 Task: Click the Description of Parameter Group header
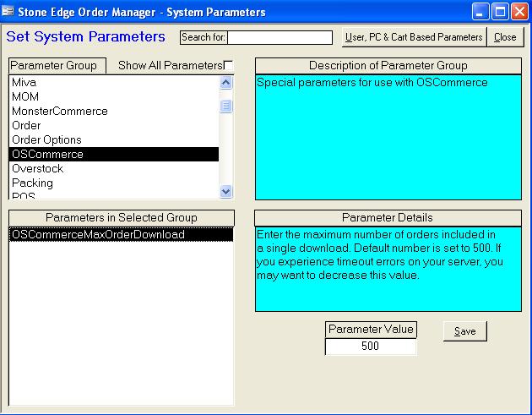click(388, 66)
